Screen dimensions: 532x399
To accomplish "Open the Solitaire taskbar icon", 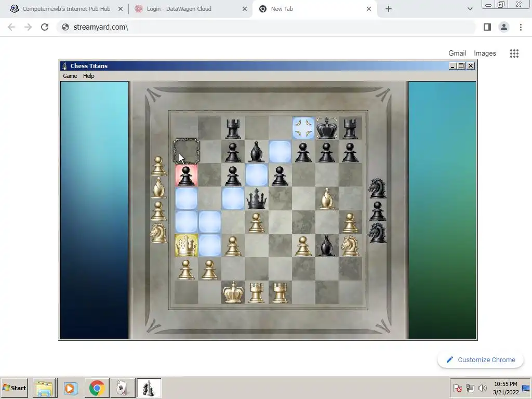I will tap(123, 388).
